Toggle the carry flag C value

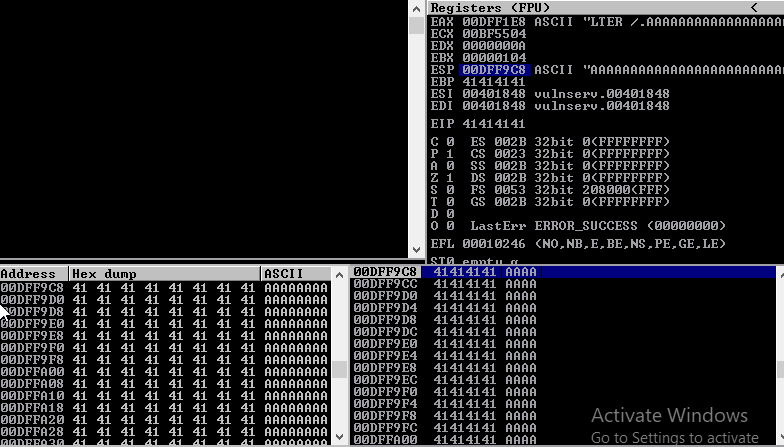click(x=450, y=142)
